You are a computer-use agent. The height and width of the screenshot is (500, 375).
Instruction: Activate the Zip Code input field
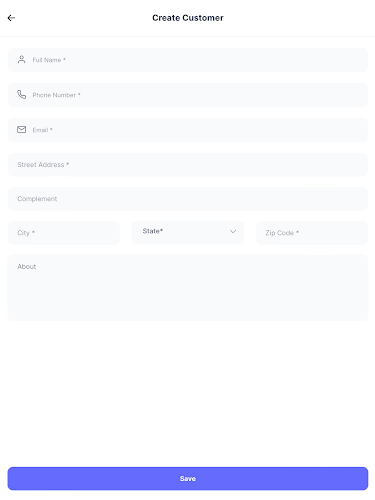312,233
